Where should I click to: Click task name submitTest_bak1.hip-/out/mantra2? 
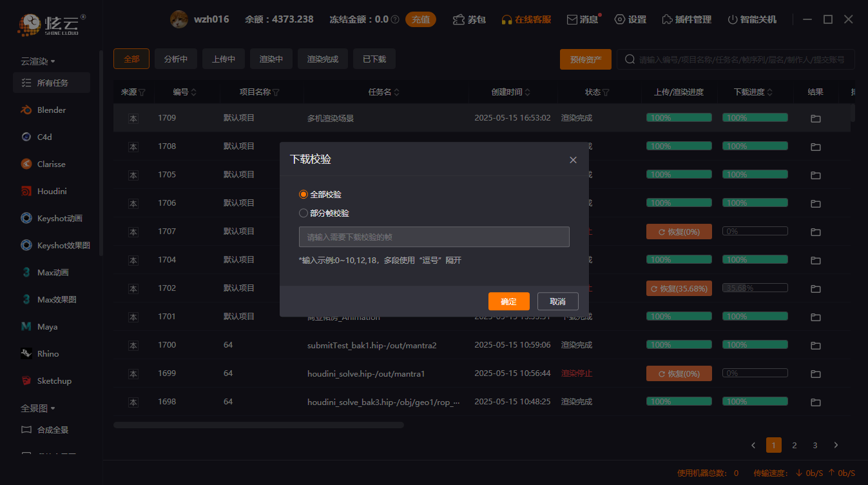[x=372, y=345]
